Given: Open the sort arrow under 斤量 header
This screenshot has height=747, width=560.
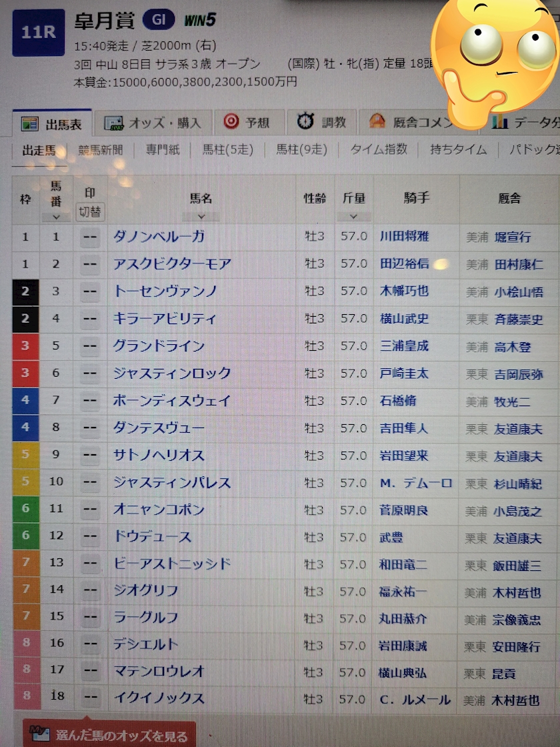Looking at the screenshot, I should [353, 217].
